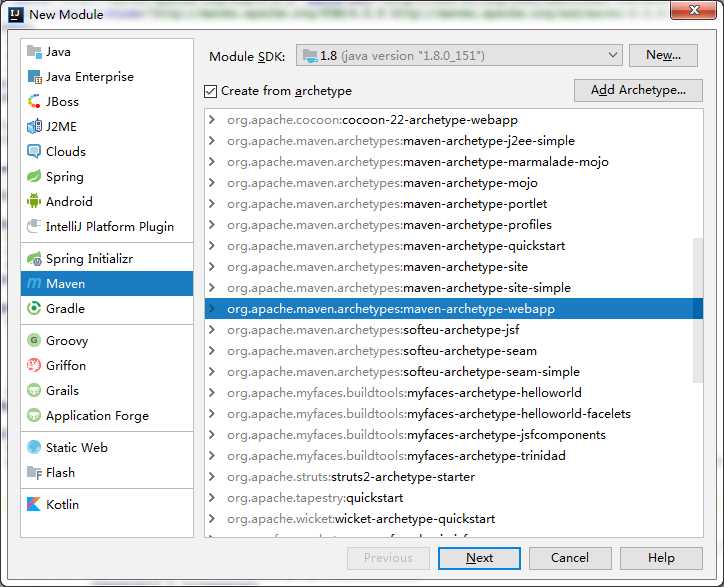Image resolution: width=724 pixels, height=587 pixels.
Task: Click the Next button
Action: click(x=479, y=558)
